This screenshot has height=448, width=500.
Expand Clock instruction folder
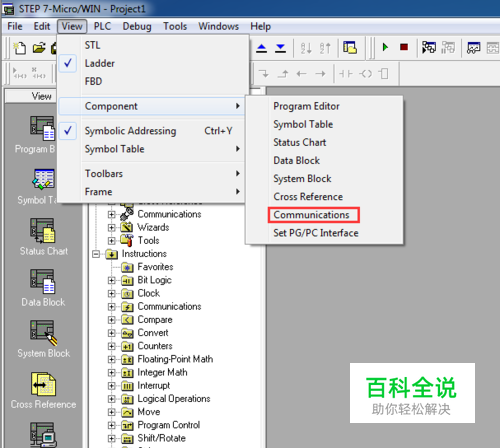click(x=111, y=294)
